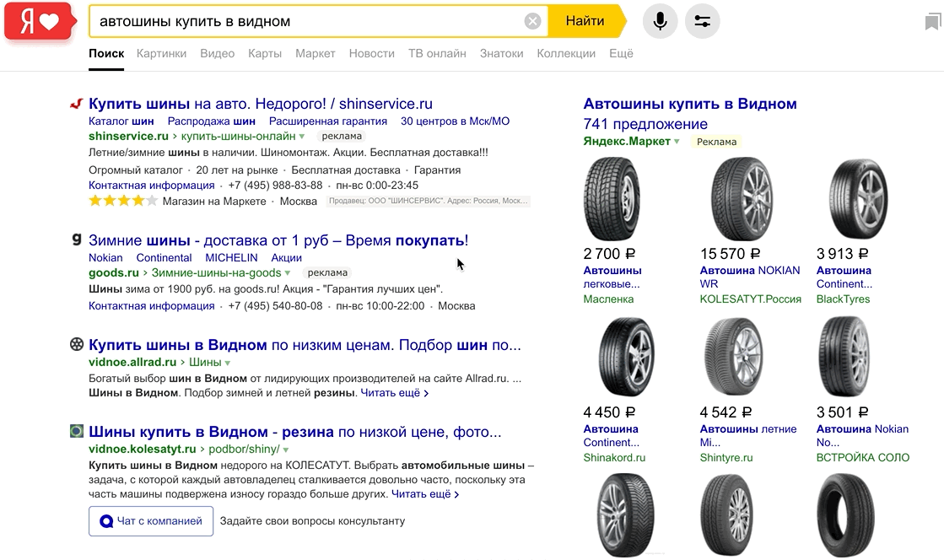
Task: Open the Коллекции tab
Action: pyautogui.click(x=566, y=54)
